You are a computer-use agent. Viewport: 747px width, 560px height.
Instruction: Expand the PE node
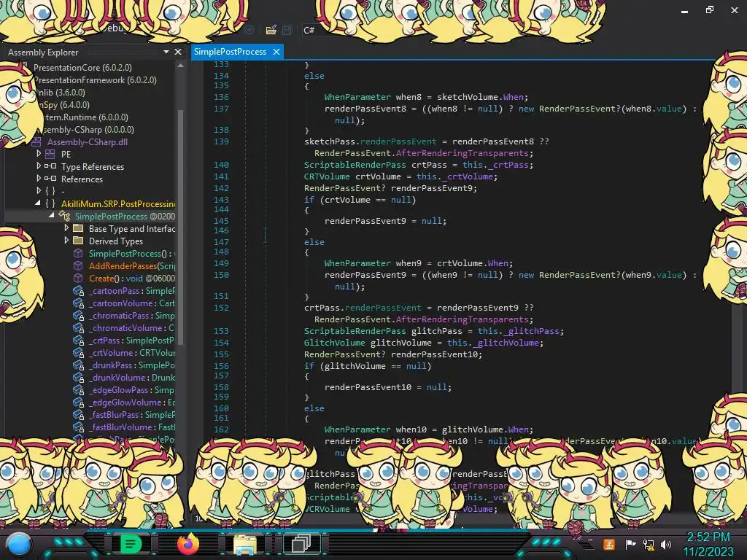[x=39, y=153]
